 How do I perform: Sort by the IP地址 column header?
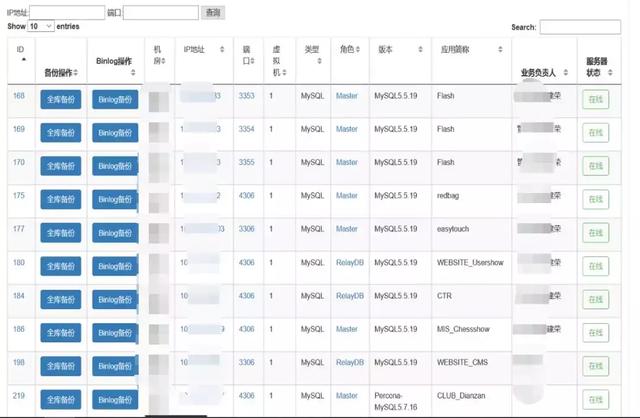pos(194,49)
